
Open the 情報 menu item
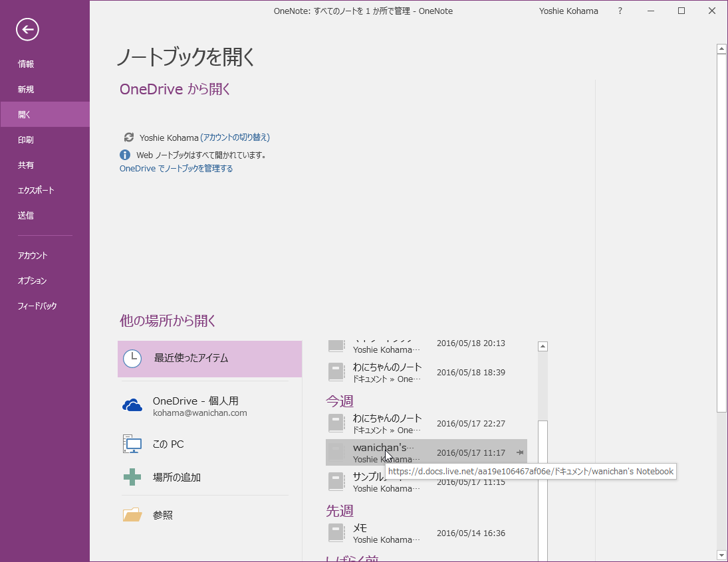45,64
